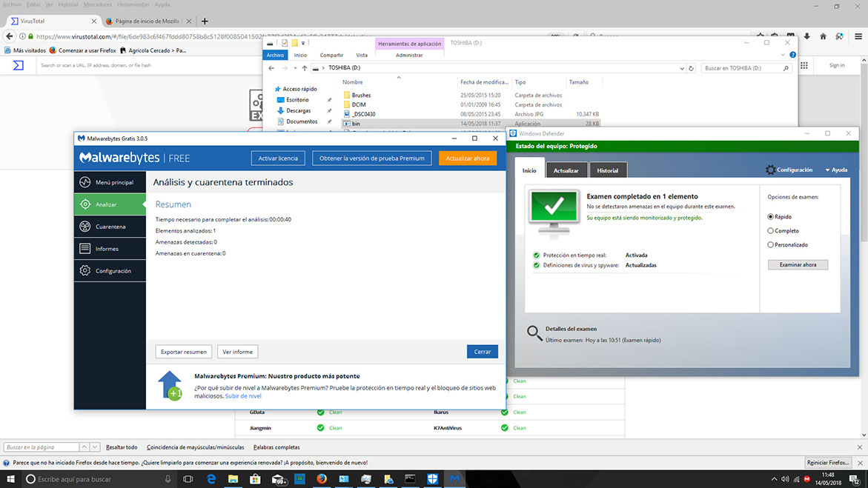868x488 pixels.
Task: Show hidden system tray icons
Action: point(774,479)
